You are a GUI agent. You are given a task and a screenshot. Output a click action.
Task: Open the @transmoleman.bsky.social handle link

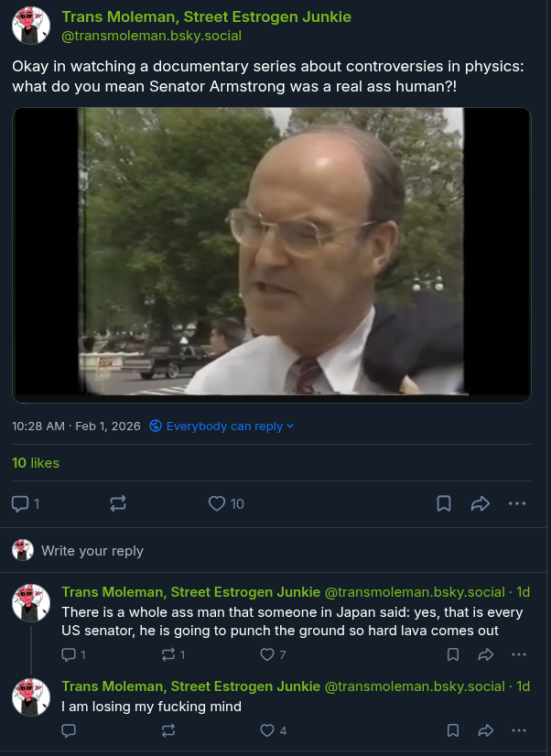(x=151, y=36)
